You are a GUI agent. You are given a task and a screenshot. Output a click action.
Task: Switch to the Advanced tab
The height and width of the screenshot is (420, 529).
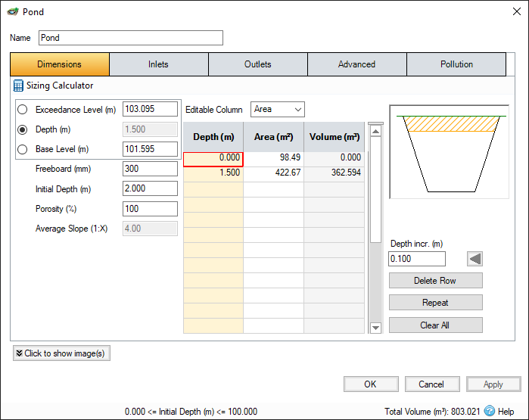click(357, 64)
